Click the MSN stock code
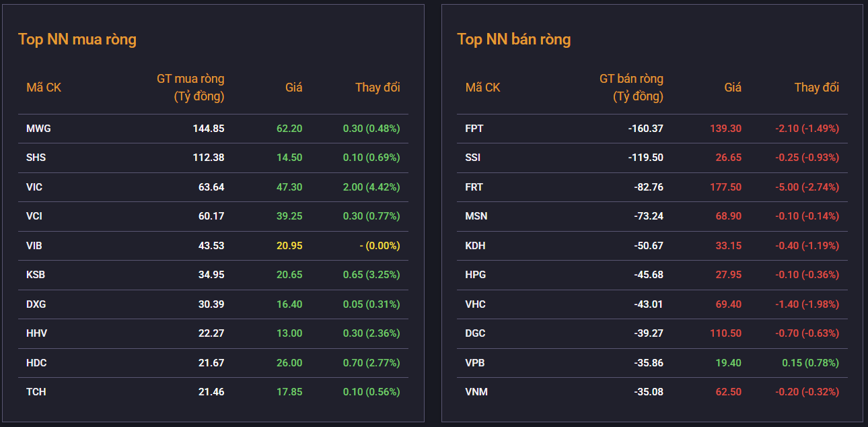 [x=476, y=216]
